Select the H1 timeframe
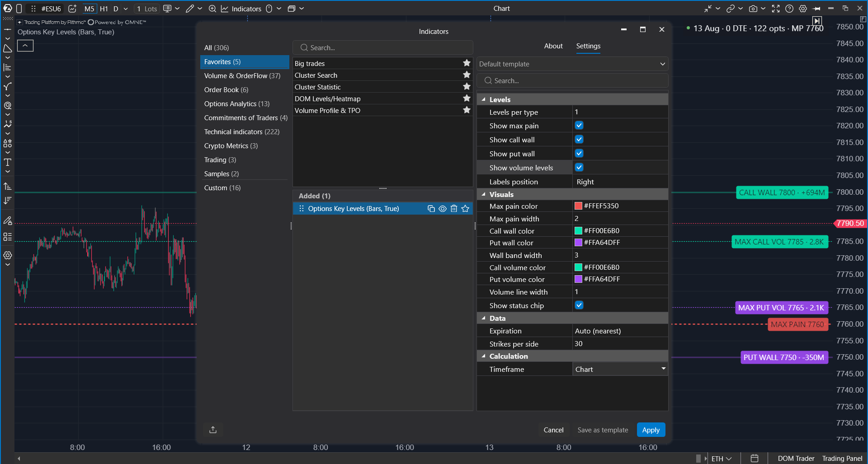Viewport: 868px width, 464px height. coord(104,9)
